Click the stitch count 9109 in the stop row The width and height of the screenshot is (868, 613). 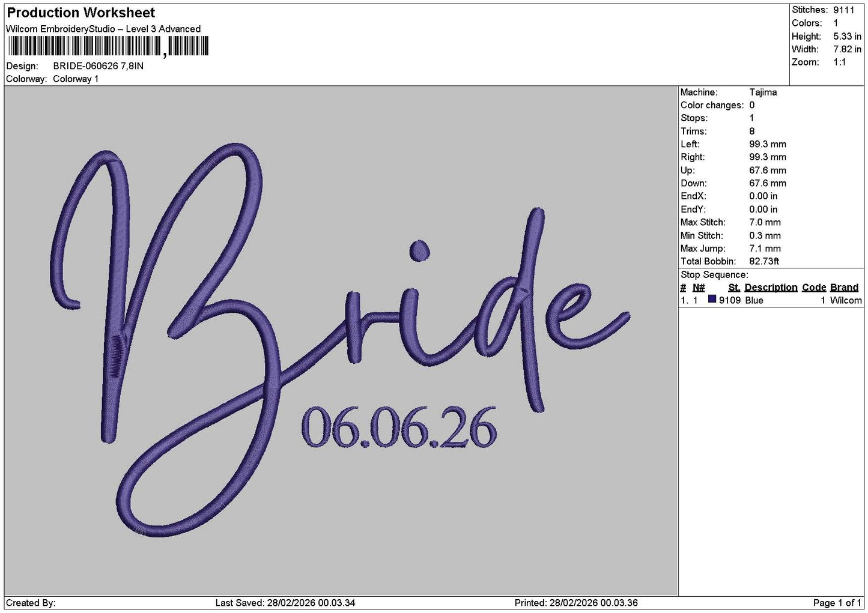pyautogui.click(x=730, y=301)
